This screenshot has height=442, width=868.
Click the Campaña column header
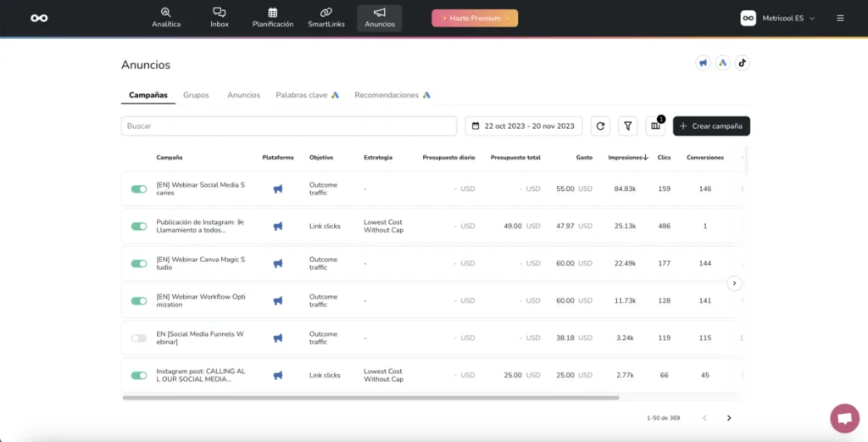(x=170, y=158)
